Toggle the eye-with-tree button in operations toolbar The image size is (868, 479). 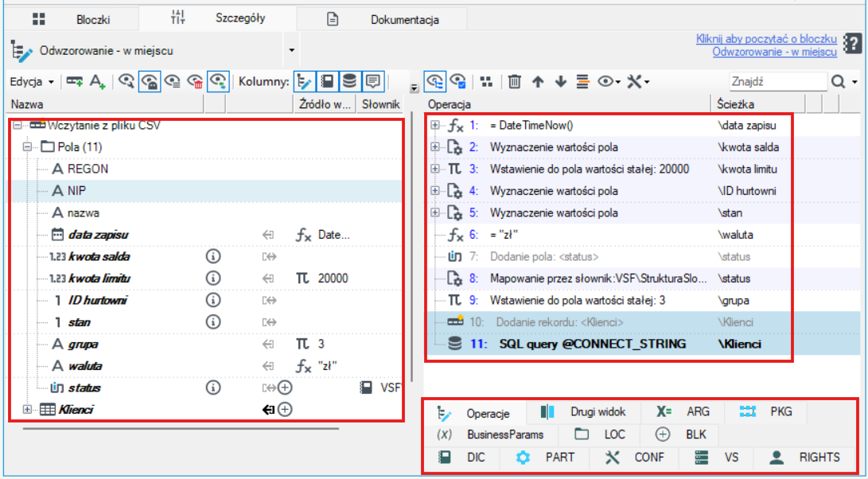click(436, 82)
